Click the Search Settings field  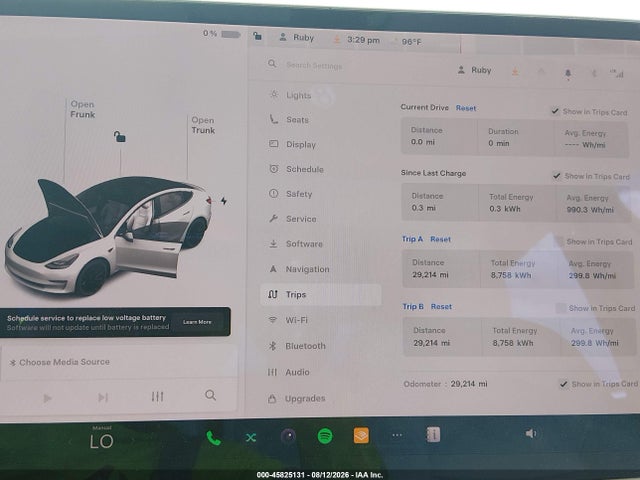[x=314, y=65]
